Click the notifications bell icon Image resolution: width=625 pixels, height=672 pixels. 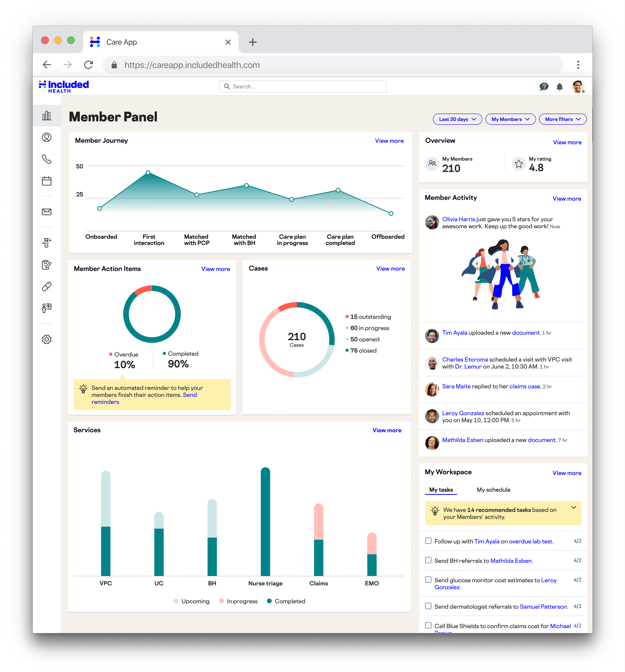[559, 87]
